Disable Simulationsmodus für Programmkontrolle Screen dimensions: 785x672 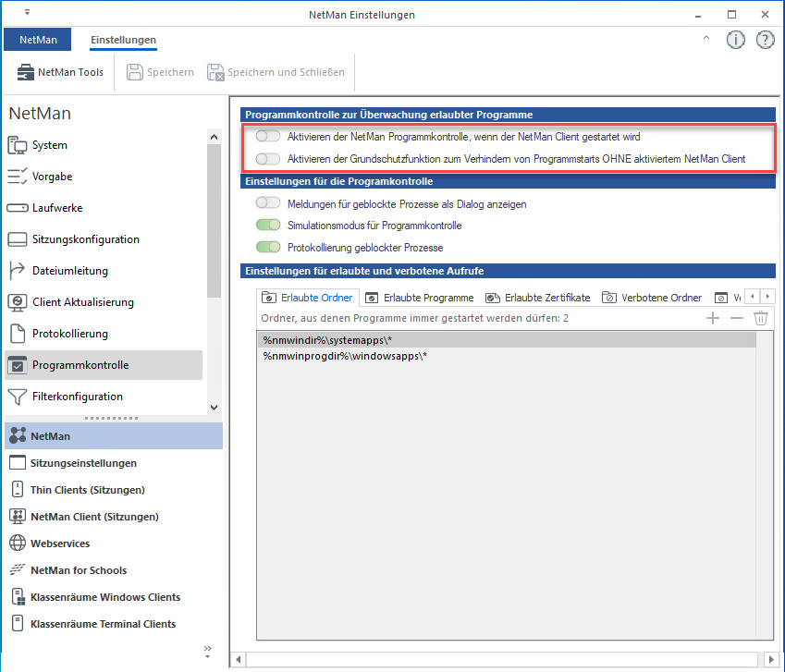tap(268, 225)
